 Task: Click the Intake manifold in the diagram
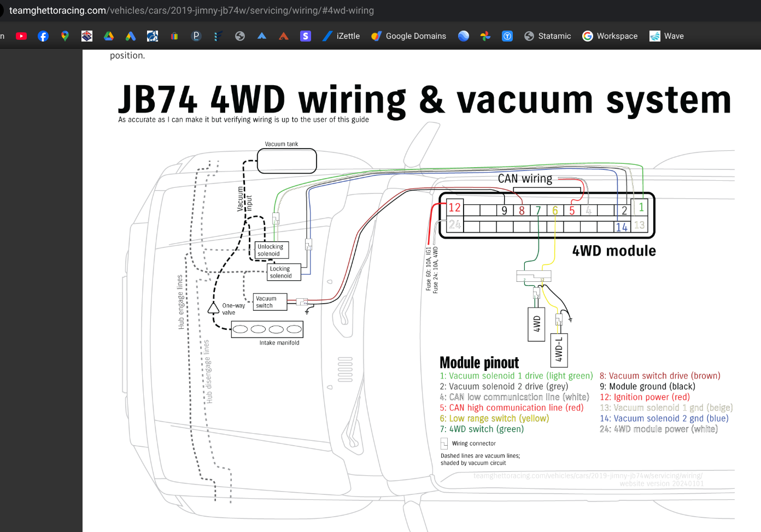click(267, 329)
